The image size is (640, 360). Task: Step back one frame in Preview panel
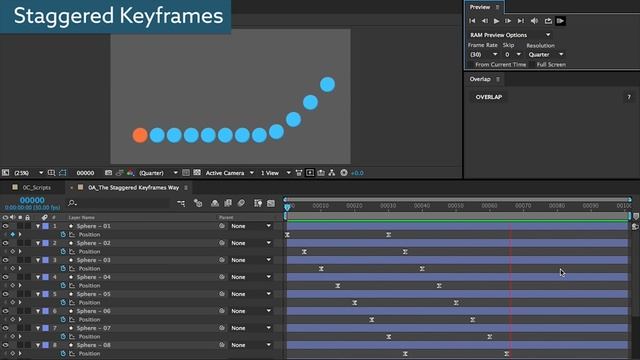pyautogui.click(x=484, y=21)
